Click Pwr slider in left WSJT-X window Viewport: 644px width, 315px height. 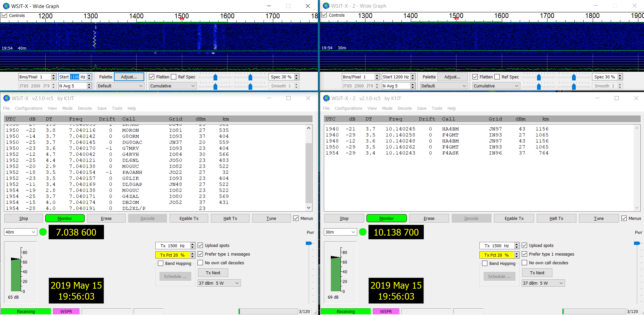(309, 243)
